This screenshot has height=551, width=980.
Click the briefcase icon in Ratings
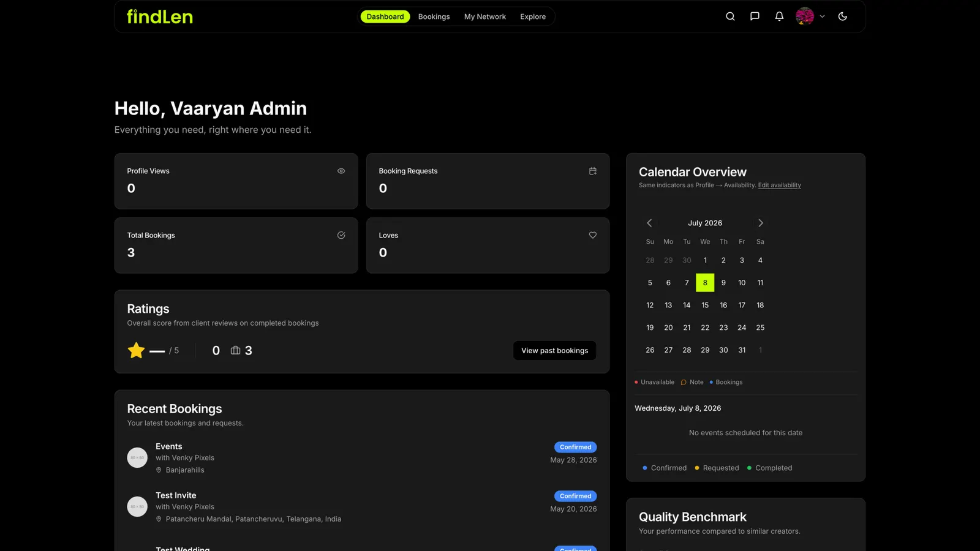[x=235, y=350]
